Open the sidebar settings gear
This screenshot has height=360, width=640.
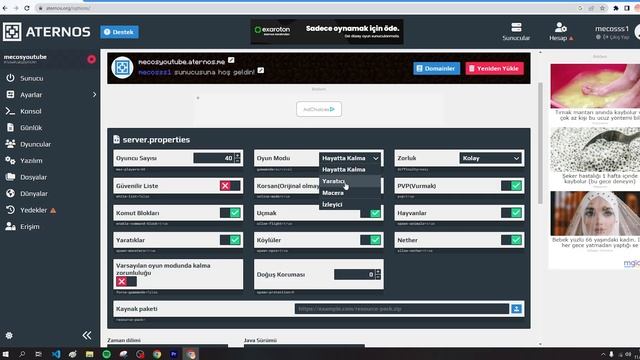pos(9,336)
